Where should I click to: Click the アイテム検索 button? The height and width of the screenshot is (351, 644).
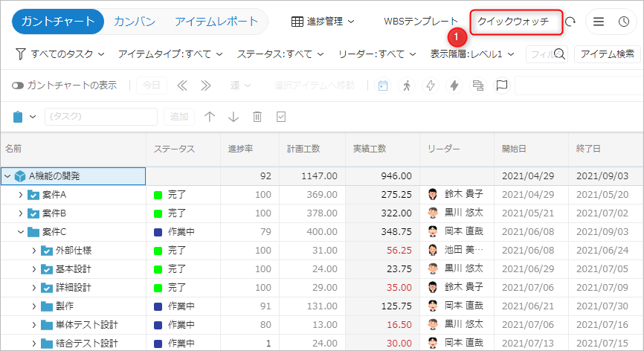608,54
